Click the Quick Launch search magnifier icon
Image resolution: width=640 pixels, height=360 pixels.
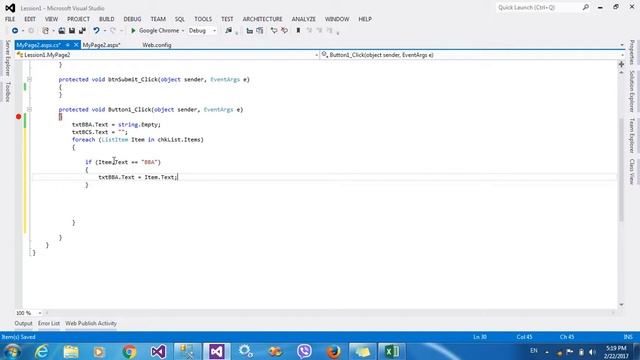[x=586, y=7]
